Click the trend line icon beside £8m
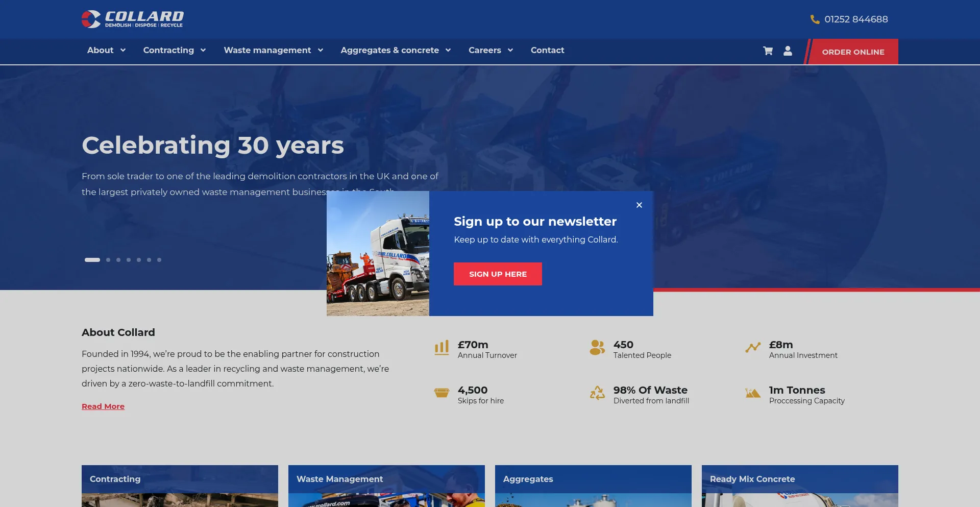The height and width of the screenshot is (507, 980). click(753, 348)
